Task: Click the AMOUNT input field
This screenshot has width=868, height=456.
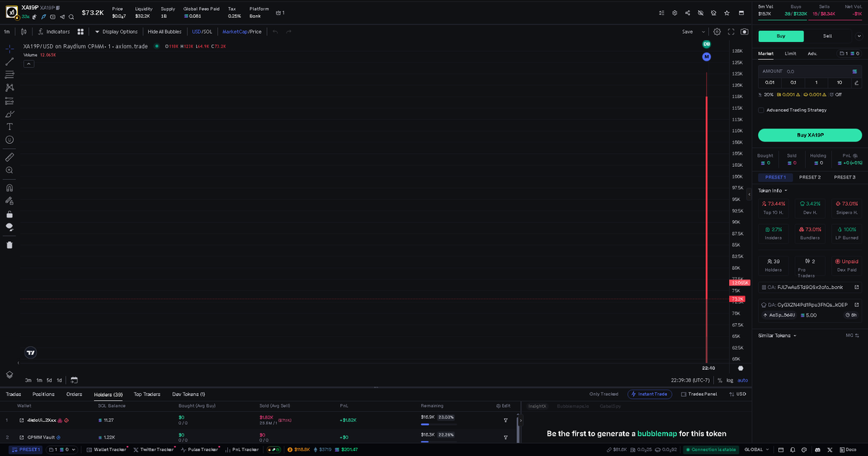Action: 810,72
